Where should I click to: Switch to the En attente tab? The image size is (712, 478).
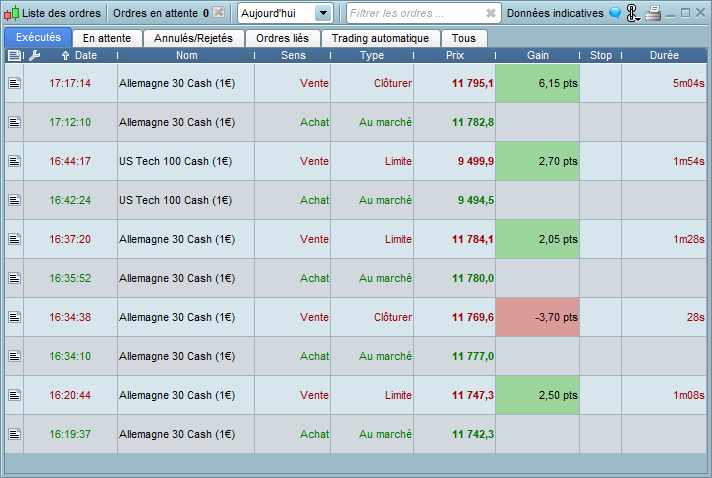pos(107,38)
